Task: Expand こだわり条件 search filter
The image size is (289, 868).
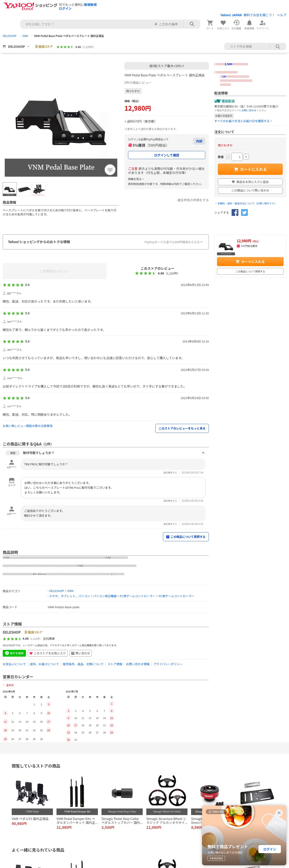Action: pyautogui.click(x=166, y=24)
